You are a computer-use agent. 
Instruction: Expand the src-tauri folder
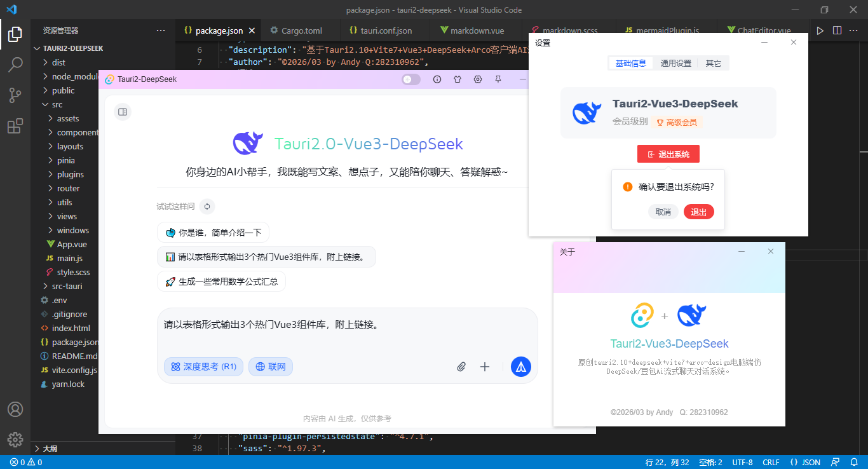pyautogui.click(x=67, y=286)
